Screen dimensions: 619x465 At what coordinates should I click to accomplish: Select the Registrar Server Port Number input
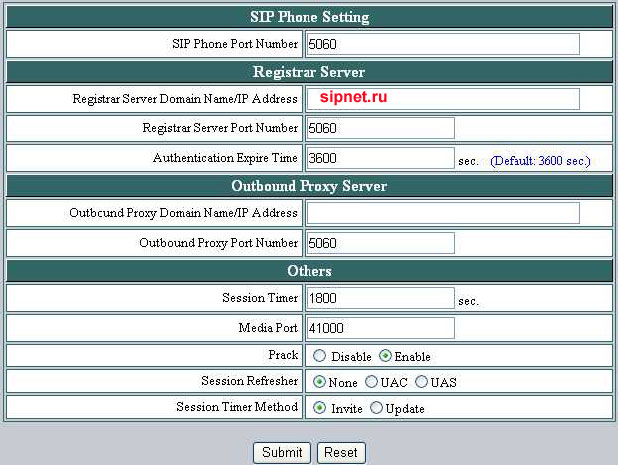click(380, 128)
